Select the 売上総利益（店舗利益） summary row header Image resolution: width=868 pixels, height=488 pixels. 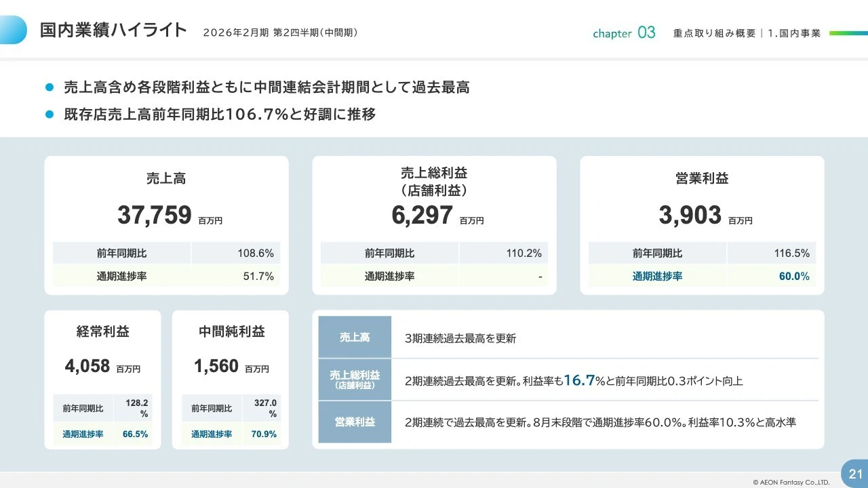(354, 380)
